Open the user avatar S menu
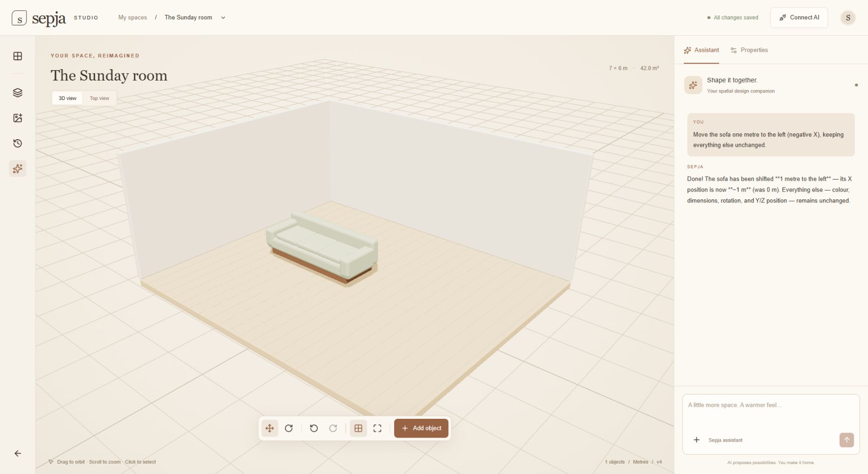The image size is (868, 474). (x=848, y=18)
